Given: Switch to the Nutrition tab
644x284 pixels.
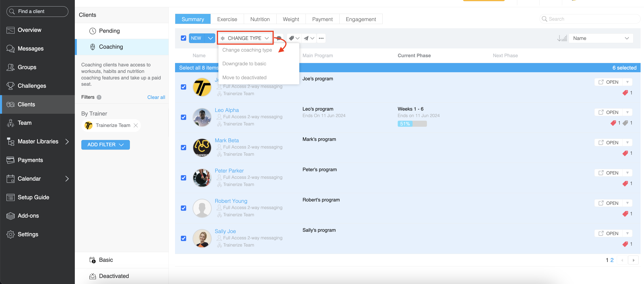Looking at the screenshot, I should click(x=260, y=19).
